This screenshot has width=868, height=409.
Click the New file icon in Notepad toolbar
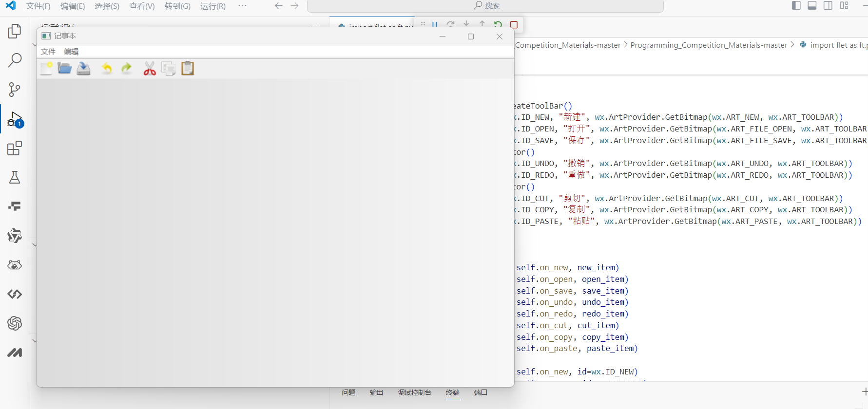pyautogui.click(x=46, y=69)
